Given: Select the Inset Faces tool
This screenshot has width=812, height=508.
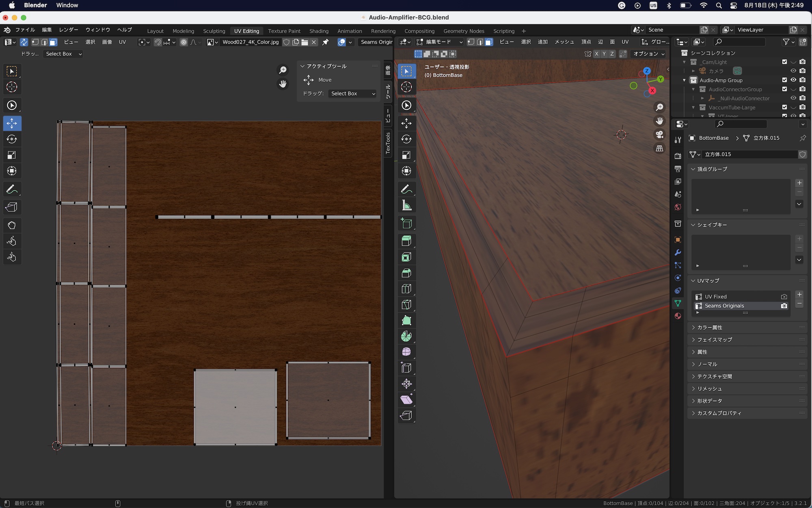Looking at the screenshot, I should point(406,257).
